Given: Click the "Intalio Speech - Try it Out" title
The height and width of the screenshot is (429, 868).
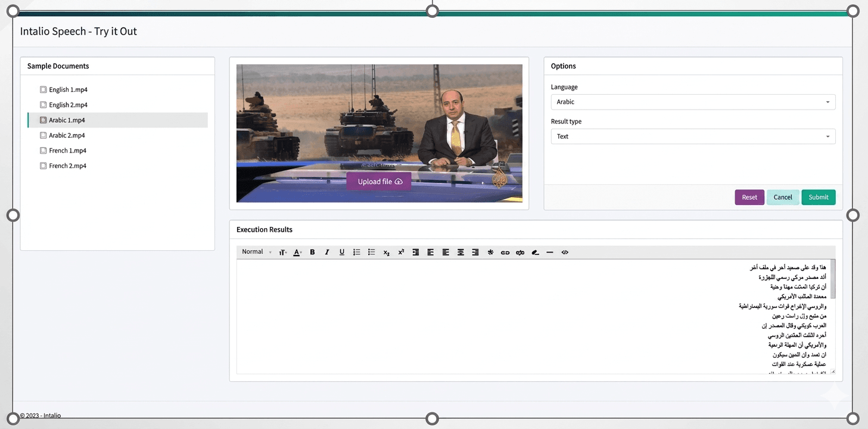Looking at the screenshot, I should coord(79,32).
